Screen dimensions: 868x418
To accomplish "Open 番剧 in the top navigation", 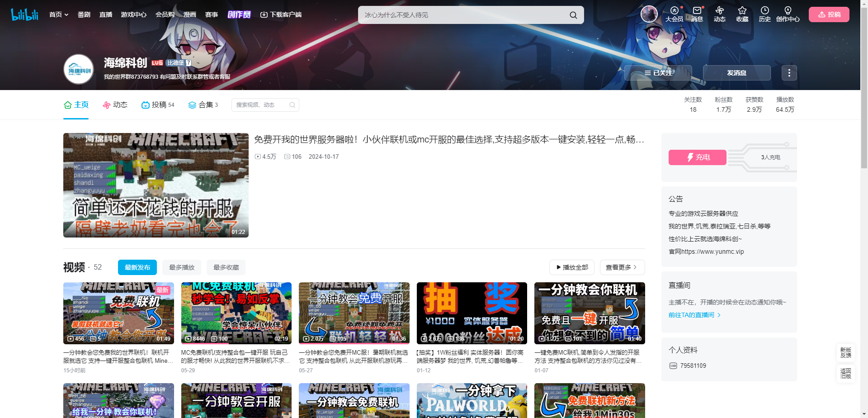I will tap(84, 14).
